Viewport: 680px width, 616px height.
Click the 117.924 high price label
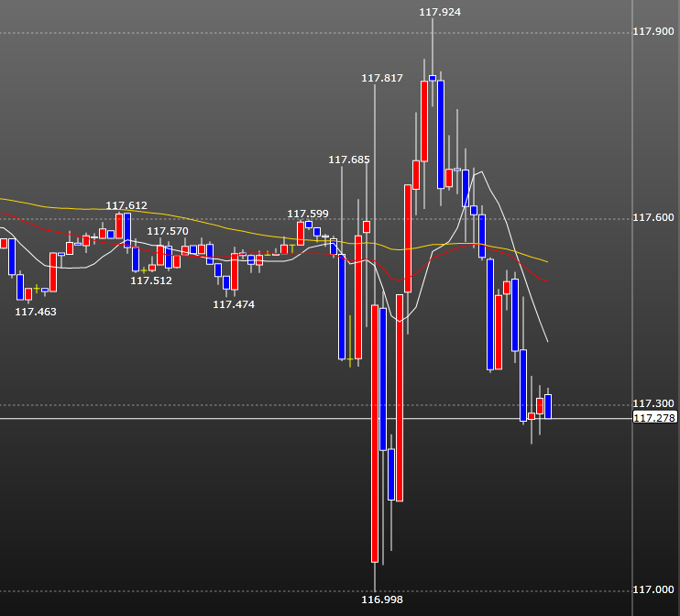coord(440,12)
